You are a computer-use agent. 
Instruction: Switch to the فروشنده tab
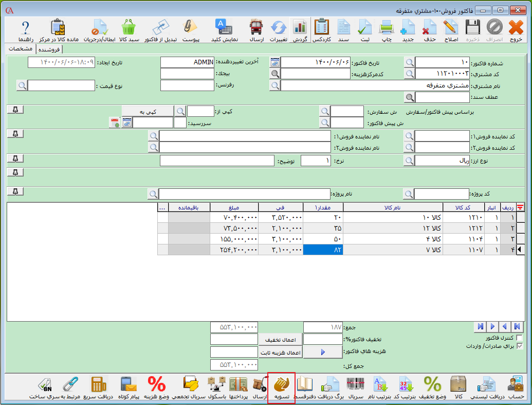click(x=49, y=49)
